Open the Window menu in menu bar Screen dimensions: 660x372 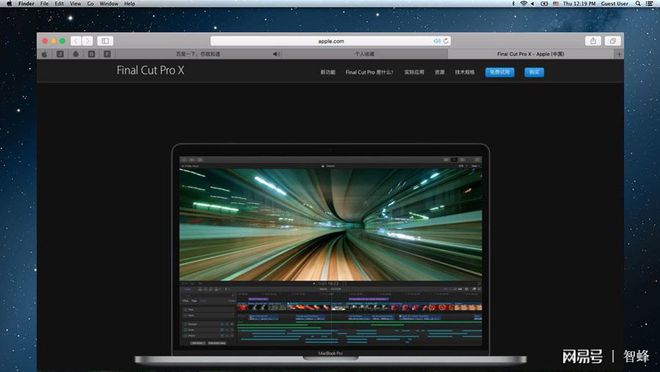(109, 3)
